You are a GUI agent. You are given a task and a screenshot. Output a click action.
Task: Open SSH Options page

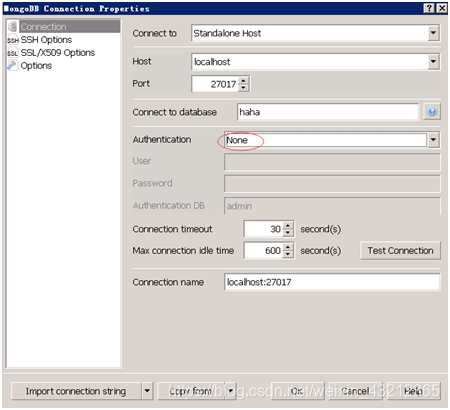[46, 40]
